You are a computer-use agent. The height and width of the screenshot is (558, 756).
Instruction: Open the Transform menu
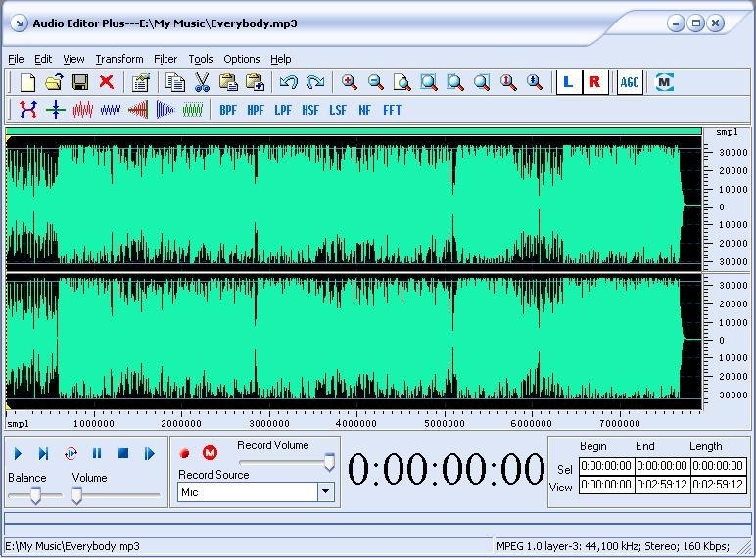(119, 59)
